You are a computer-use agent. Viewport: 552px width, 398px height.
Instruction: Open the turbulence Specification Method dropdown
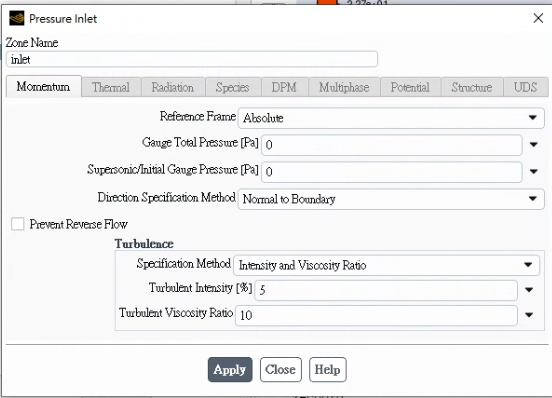(386, 265)
